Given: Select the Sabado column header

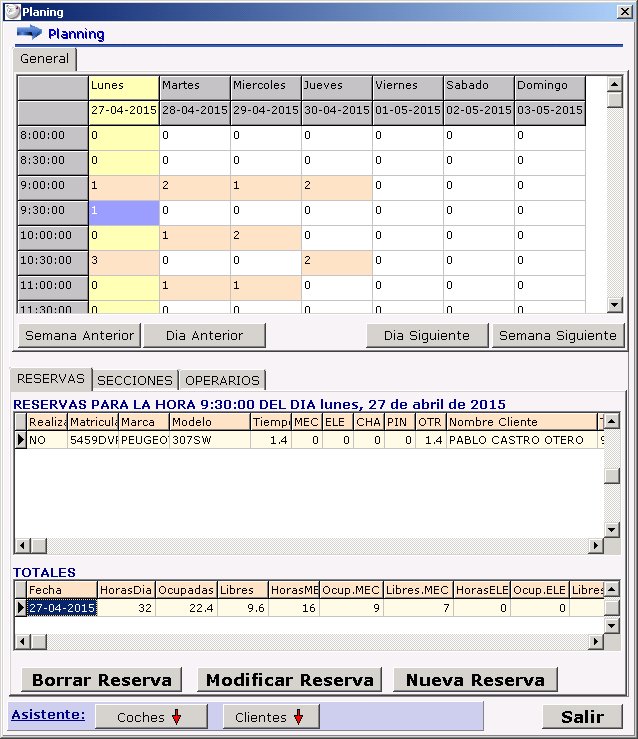Looking at the screenshot, I should [479, 87].
